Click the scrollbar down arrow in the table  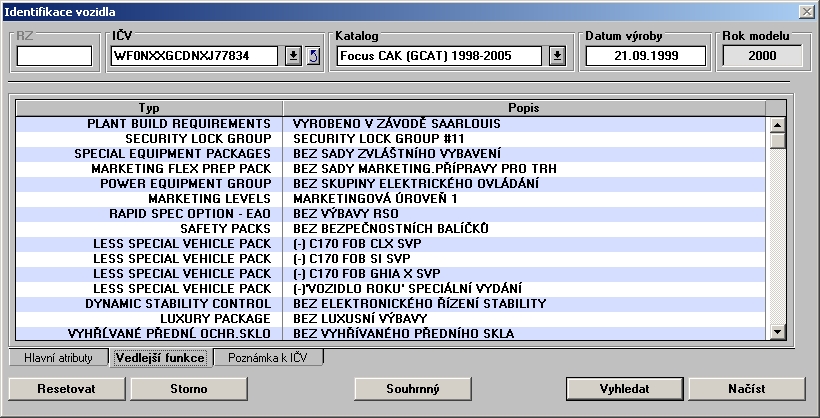777,332
